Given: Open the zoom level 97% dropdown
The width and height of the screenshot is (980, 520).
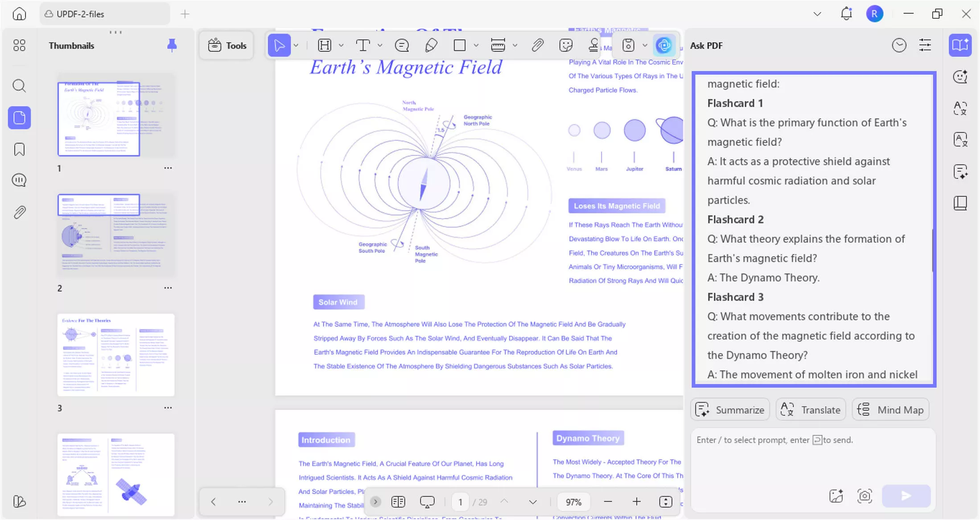Looking at the screenshot, I should [x=573, y=502].
